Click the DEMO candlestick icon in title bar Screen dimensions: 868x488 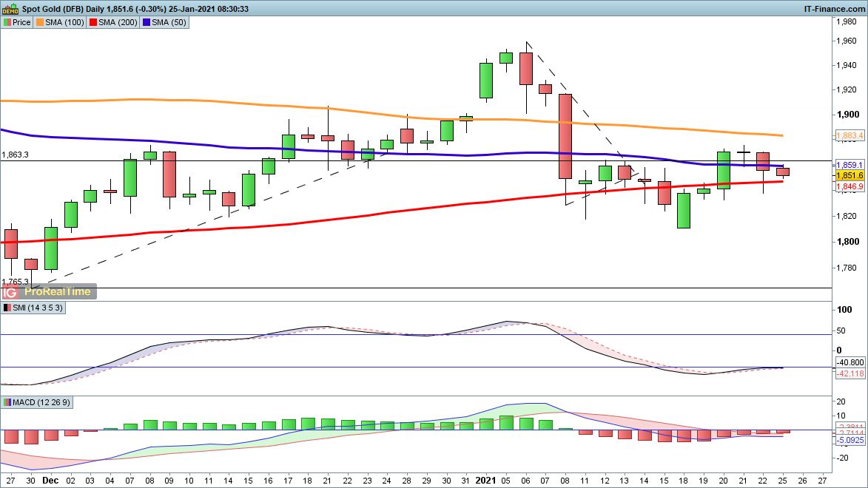point(10,9)
